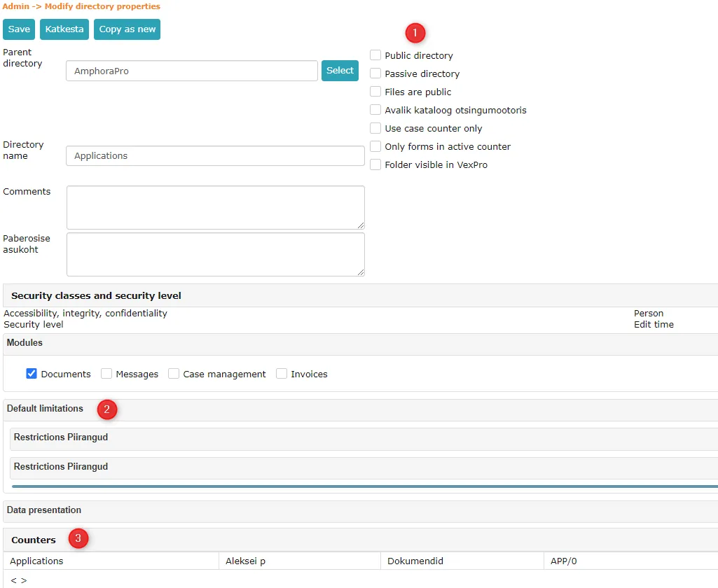Viewport: 718px width, 588px height.
Task: Expand the second Restrictions Piirangud panel
Action: [364, 467]
